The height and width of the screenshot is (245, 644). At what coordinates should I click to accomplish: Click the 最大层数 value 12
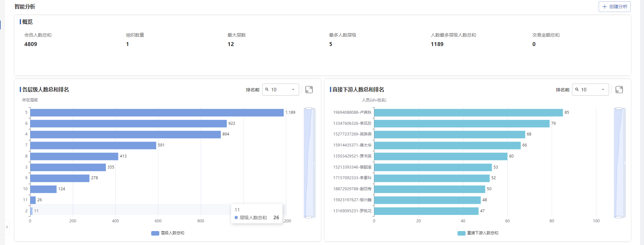click(231, 44)
